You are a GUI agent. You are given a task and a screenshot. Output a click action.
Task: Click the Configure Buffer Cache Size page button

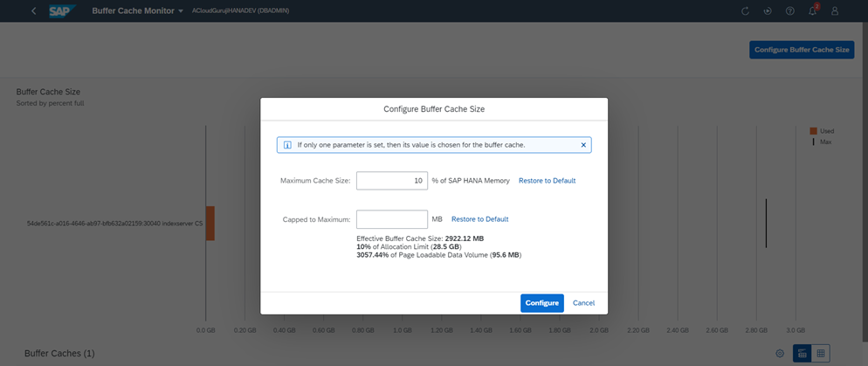point(801,50)
